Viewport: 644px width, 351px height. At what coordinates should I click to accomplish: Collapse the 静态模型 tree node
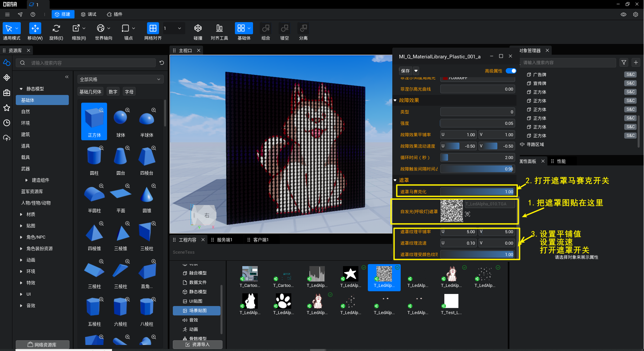21,89
